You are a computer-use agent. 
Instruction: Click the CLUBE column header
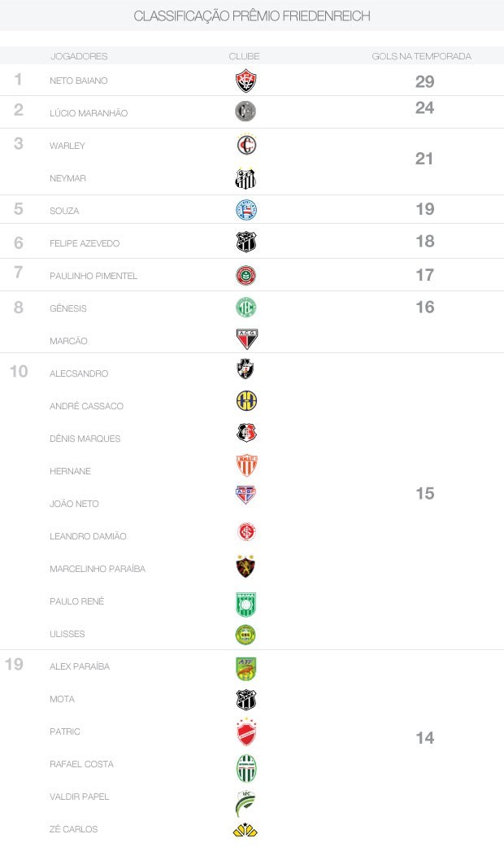click(245, 56)
